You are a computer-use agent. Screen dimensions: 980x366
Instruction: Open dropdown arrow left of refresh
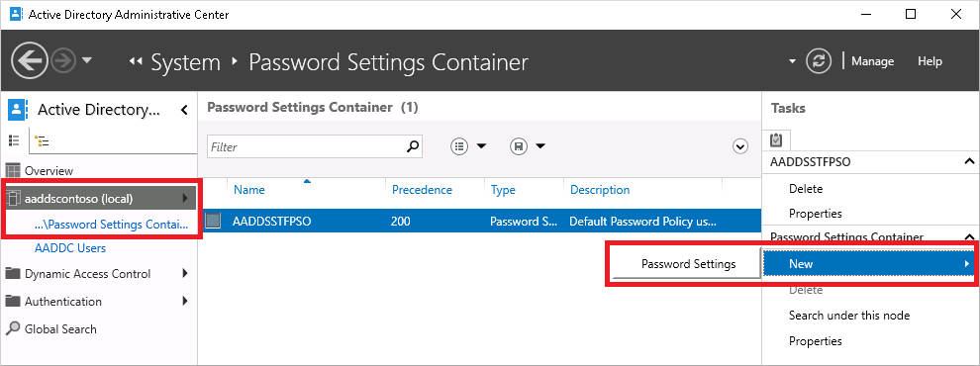coord(793,61)
